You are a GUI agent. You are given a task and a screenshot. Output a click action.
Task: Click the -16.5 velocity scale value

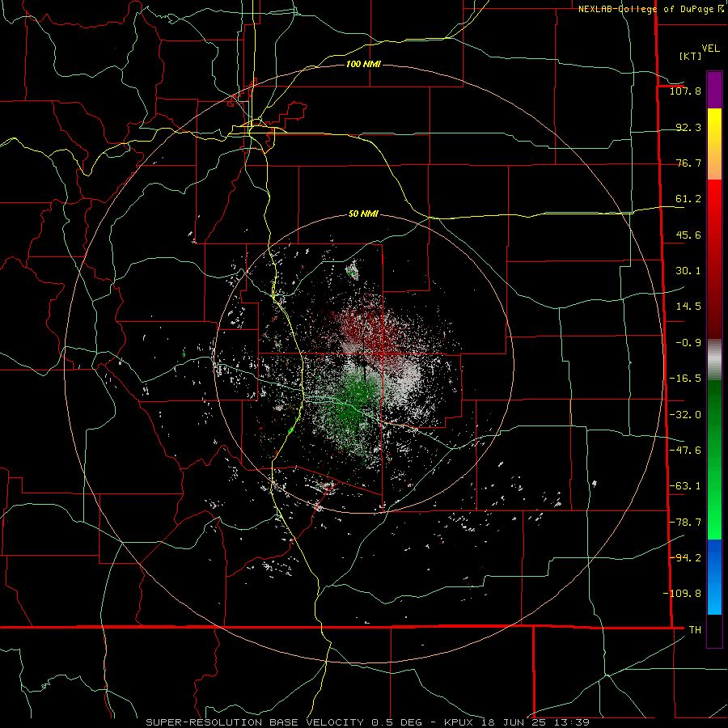685,379
